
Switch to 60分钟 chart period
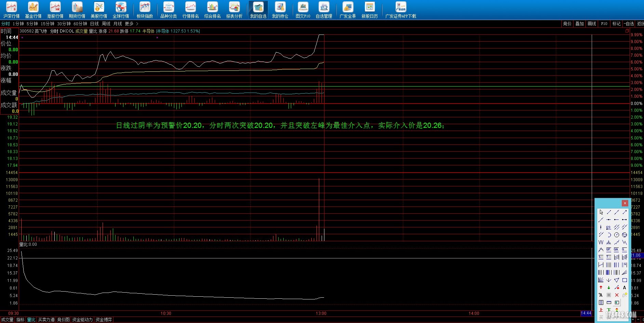[80, 24]
